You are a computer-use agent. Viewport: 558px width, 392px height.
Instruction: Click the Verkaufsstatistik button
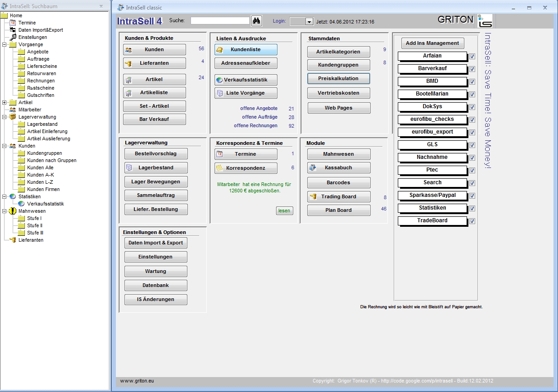click(x=246, y=80)
